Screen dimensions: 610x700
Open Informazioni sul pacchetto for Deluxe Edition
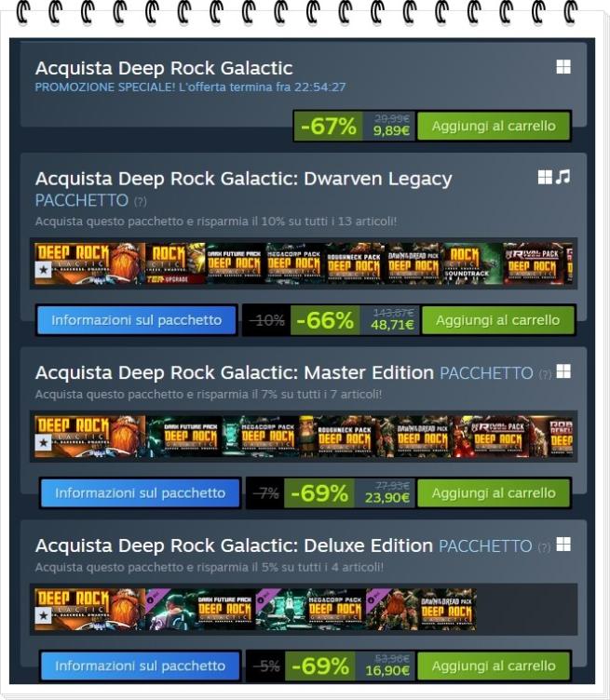point(141,666)
